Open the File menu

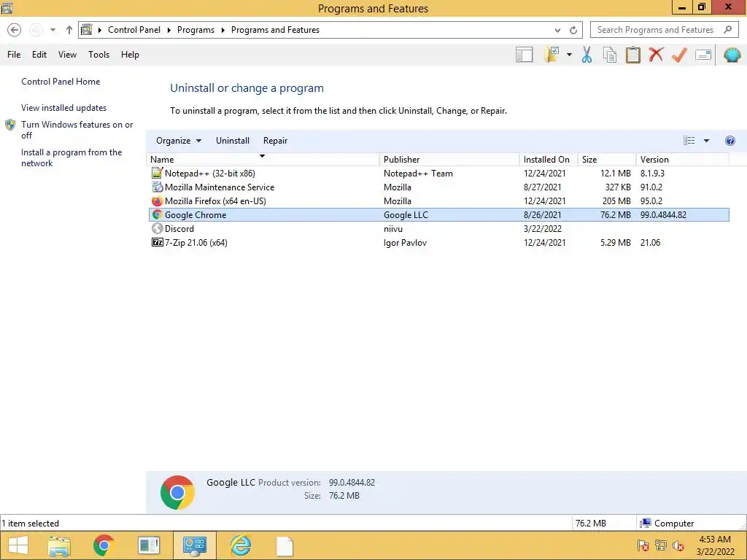(14, 54)
